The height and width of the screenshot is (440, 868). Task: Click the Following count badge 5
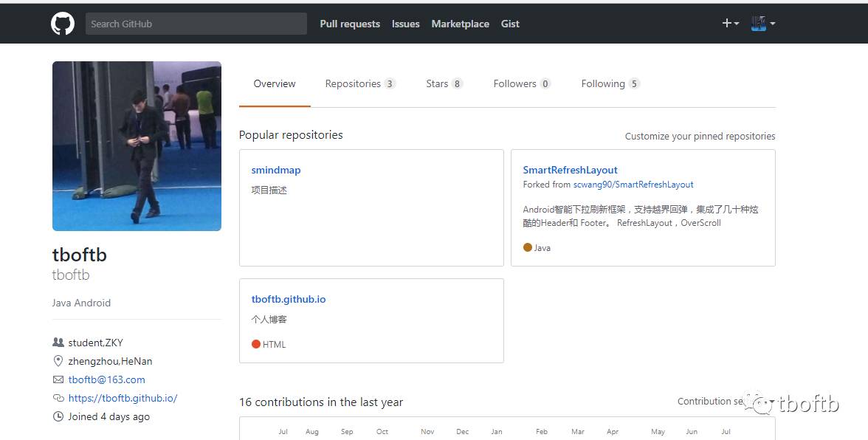[x=634, y=83]
